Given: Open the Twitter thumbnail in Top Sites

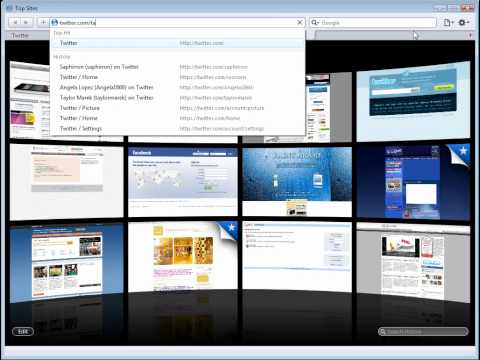Looking at the screenshot, I should point(413,101).
